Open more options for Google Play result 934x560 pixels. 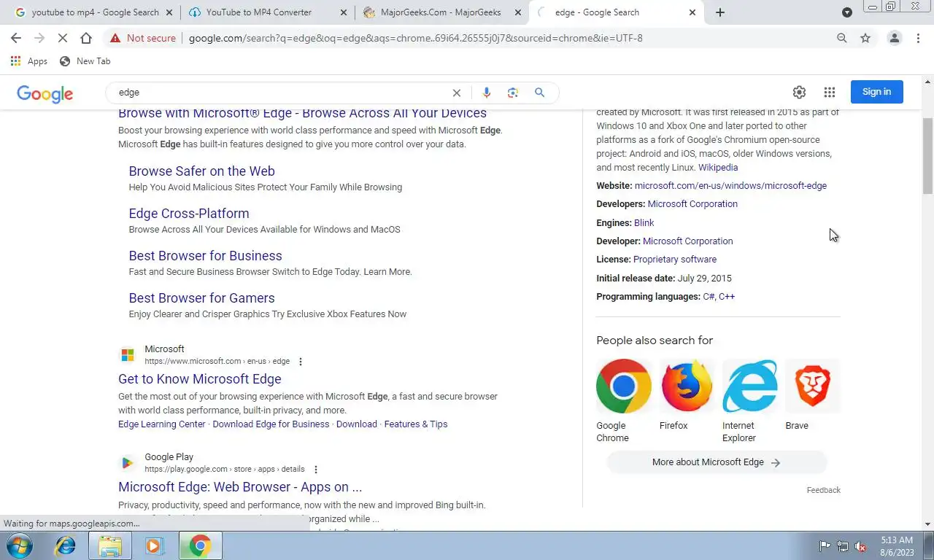(x=316, y=470)
